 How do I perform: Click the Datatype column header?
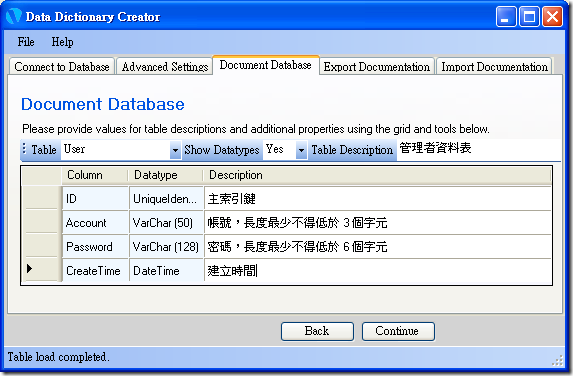pyautogui.click(x=165, y=175)
